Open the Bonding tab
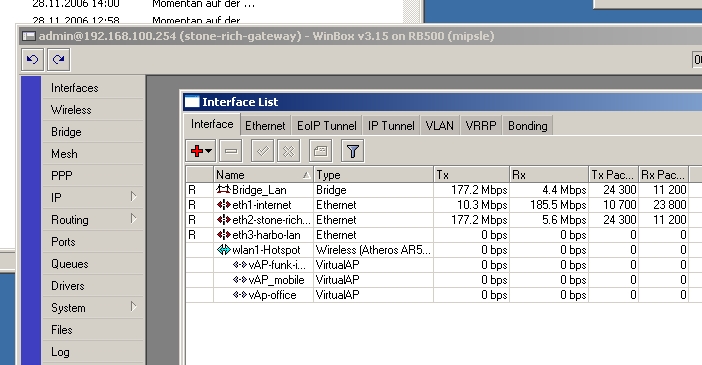Viewport: 702px width, 365px height. [x=528, y=126]
